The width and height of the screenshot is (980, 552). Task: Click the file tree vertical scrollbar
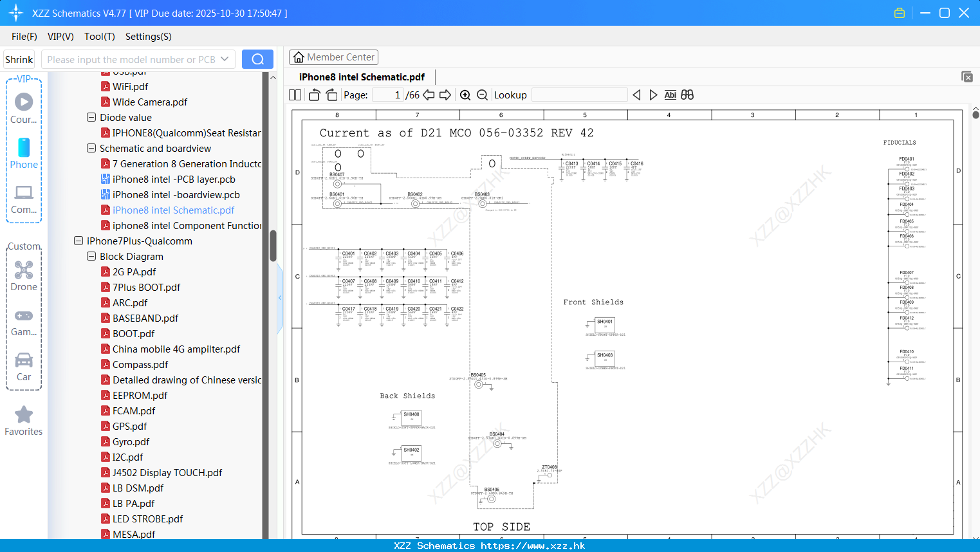[273, 246]
